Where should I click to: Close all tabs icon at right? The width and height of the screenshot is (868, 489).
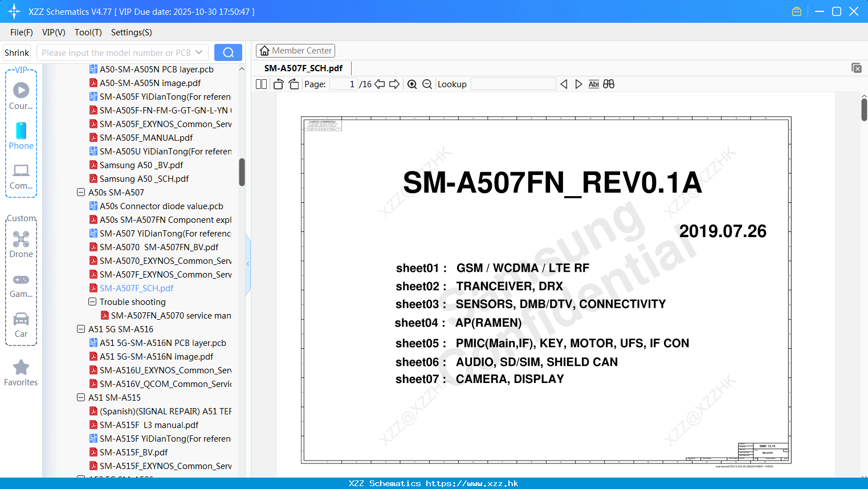click(856, 68)
